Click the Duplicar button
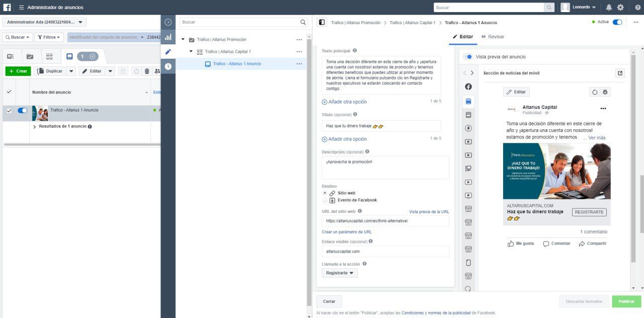 pyautogui.click(x=50, y=71)
